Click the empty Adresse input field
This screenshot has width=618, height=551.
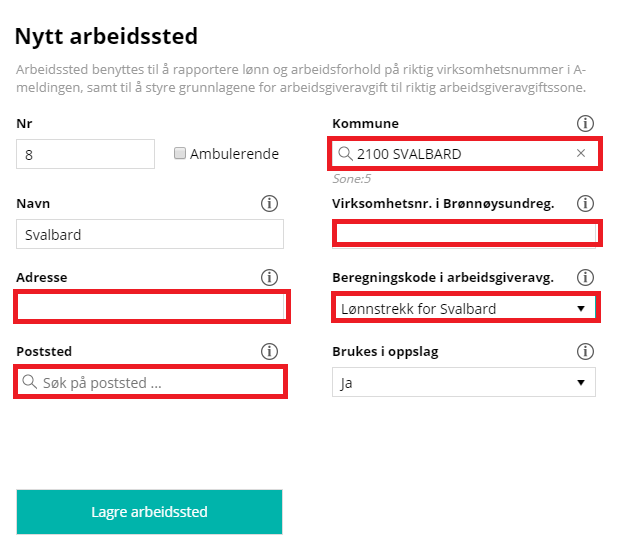click(x=152, y=307)
